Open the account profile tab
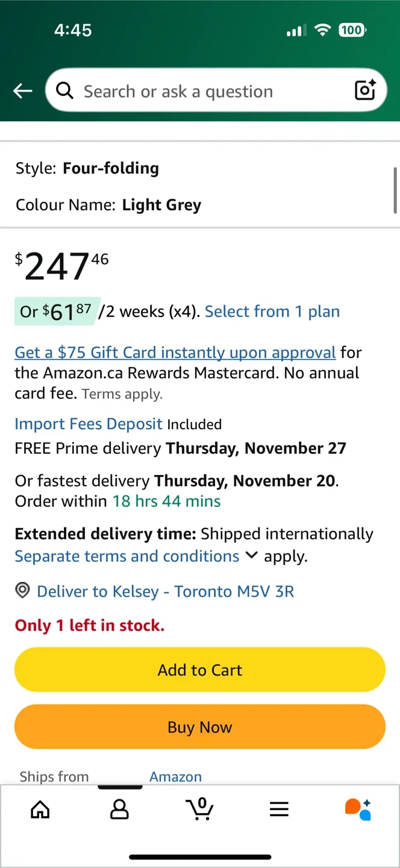Screen dimensions: 400x868 click(x=119, y=809)
